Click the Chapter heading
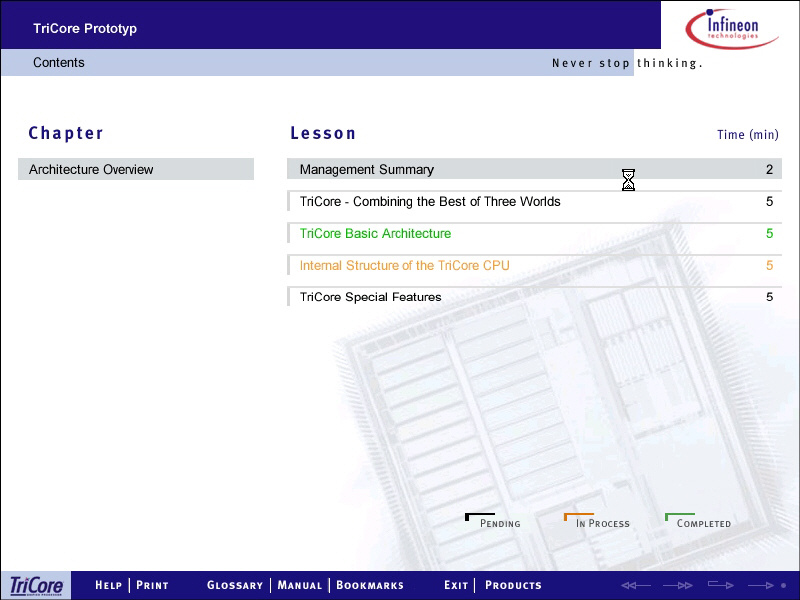This screenshot has height=600, width=800. 66,133
